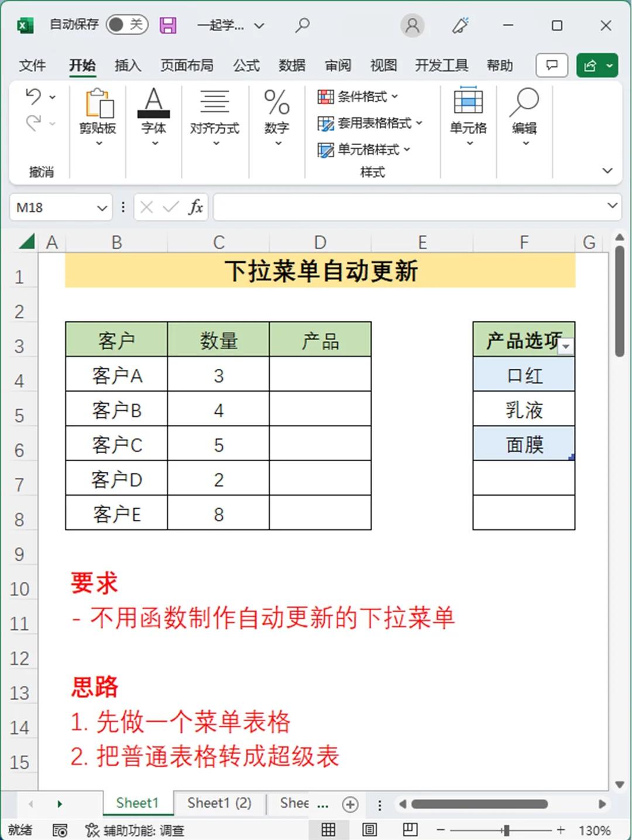Click the Redo arrow icon

[33, 123]
